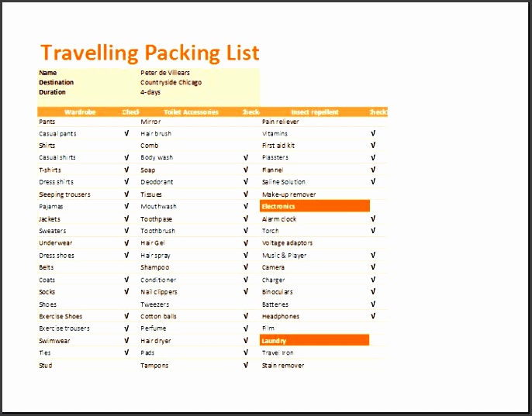
Task: Click the check mark next to Casual pants
Action: coord(126,133)
